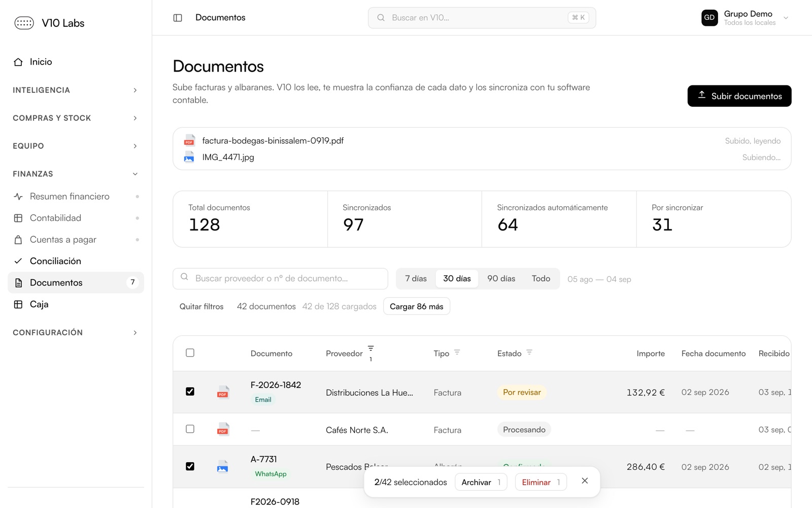Collapse the FINANZAS section
The image size is (812, 508).
pos(76,174)
